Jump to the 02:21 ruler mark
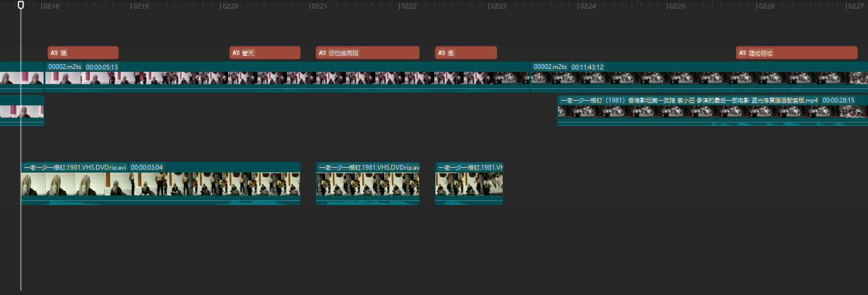This screenshot has height=295, width=868. click(319, 6)
